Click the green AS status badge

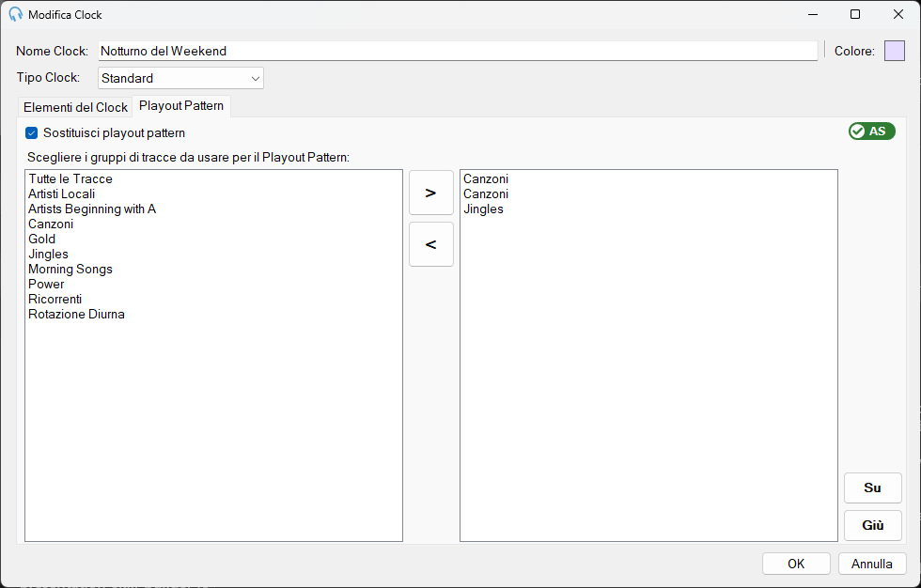pyautogui.click(x=872, y=131)
